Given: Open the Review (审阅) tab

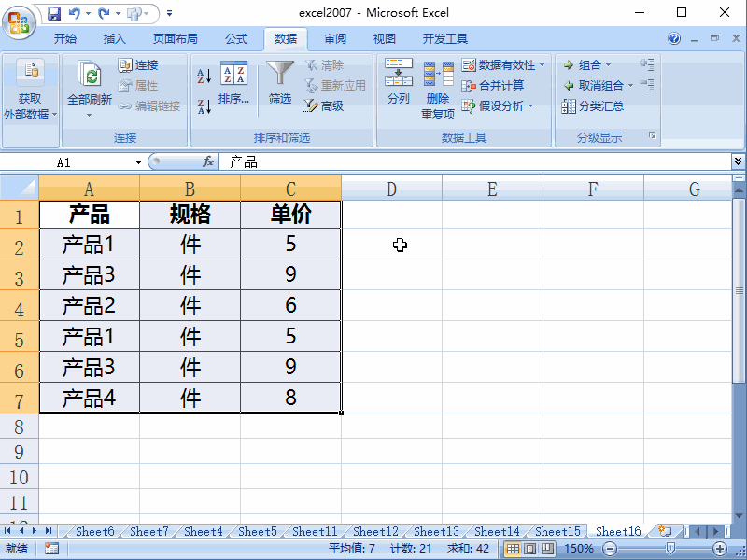Looking at the screenshot, I should click(335, 38).
